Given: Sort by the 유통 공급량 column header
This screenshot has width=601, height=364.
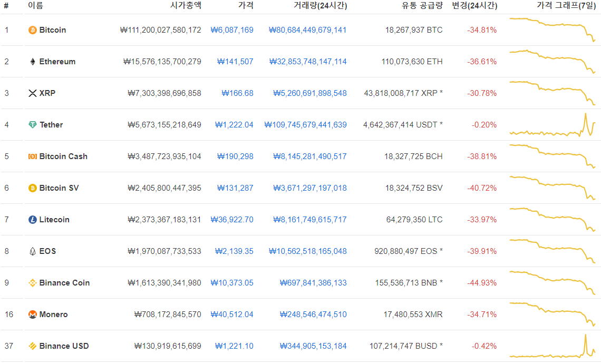Looking at the screenshot, I should [422, 6].
